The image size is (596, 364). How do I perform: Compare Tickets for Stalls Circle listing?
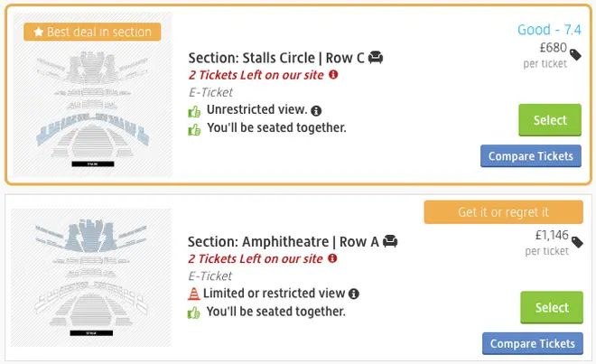[x=531, y=156]
